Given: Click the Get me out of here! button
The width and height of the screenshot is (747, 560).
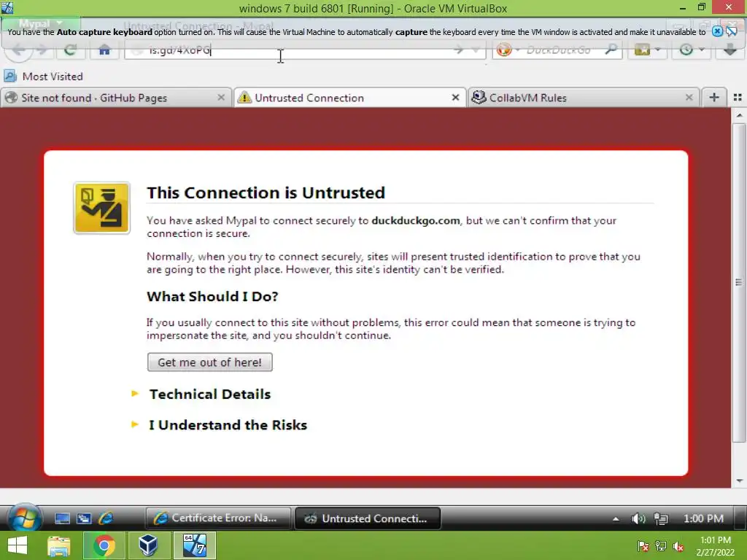Looking at the screenshot, I should [x=209, y=362].
